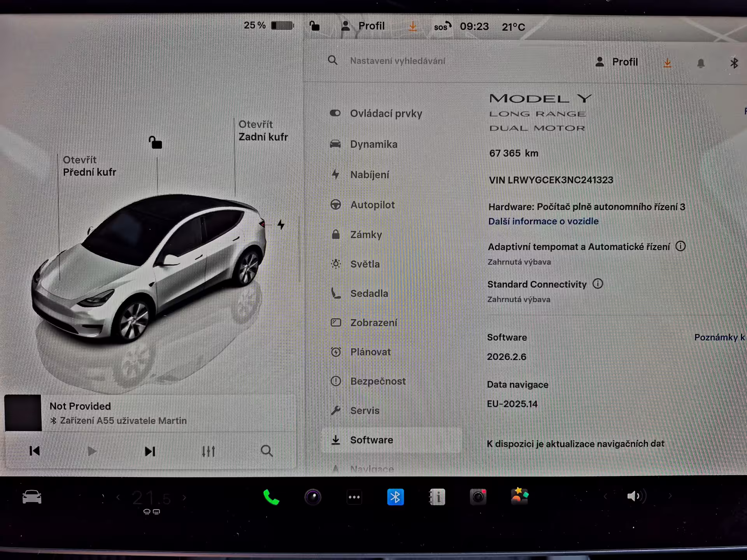Click the car icon beside Dynamika
The width and height of the screenshot is (747, 560).
[x=335, y=144]
